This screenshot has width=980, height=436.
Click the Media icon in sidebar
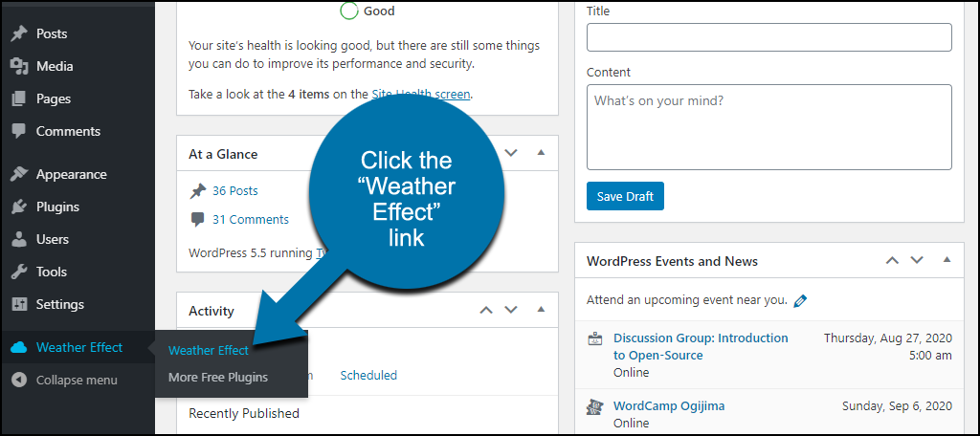point(19,66)
